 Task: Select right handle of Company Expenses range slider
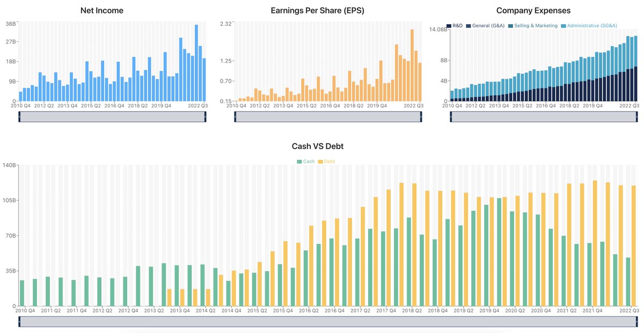pos(637,117)
